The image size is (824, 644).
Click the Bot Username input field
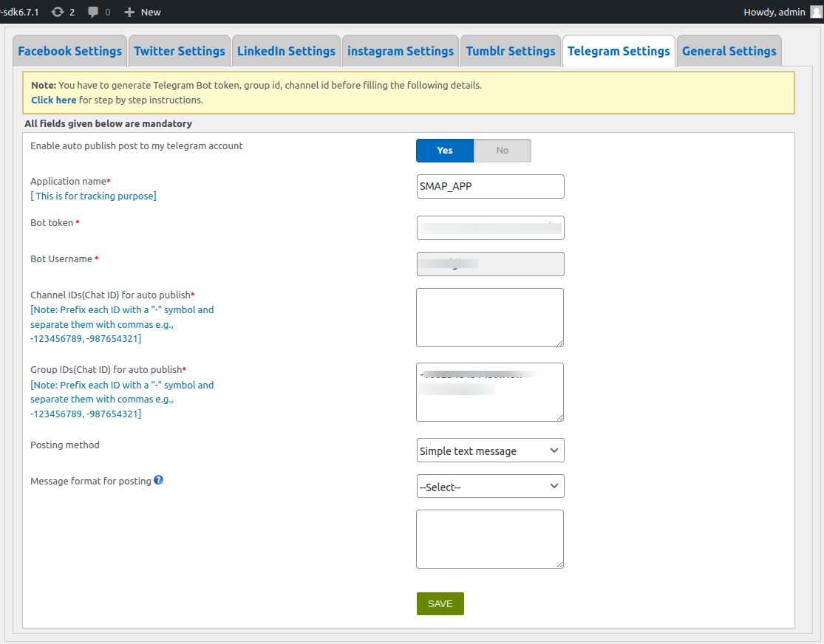pyautogui.click(x=490, y=264)
